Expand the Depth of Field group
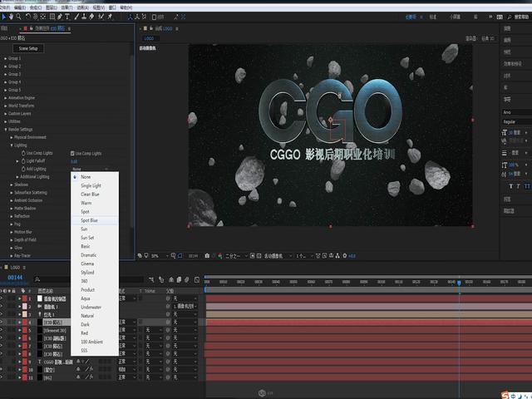This screenshot has height=399, width=532. point(12,240)
